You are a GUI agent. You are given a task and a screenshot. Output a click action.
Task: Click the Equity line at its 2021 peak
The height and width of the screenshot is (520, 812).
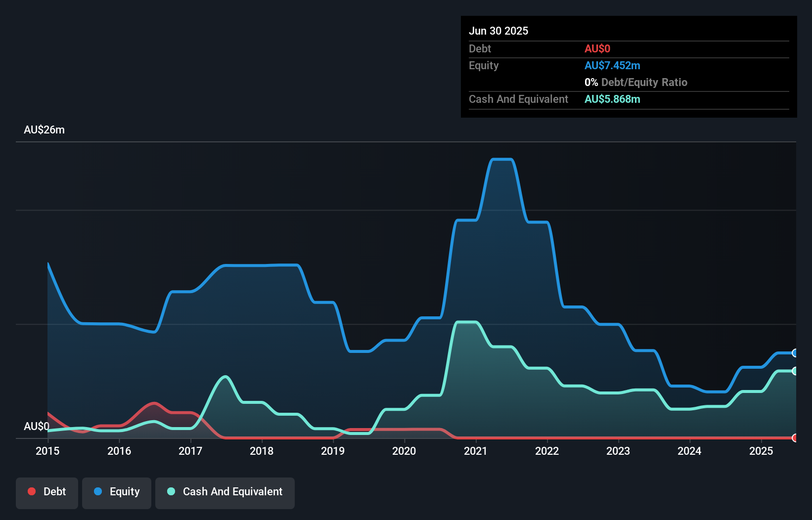501,159
